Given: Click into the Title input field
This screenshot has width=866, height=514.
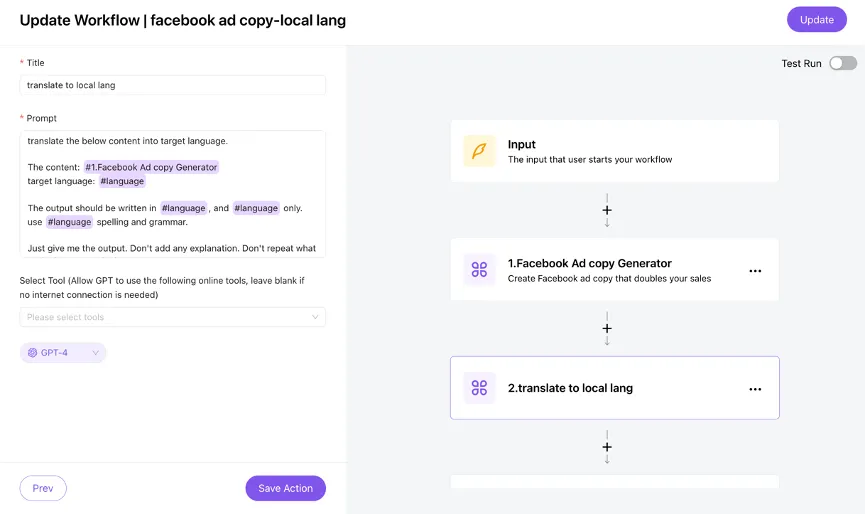Looking at the screenshot, I should pos(172,85).
